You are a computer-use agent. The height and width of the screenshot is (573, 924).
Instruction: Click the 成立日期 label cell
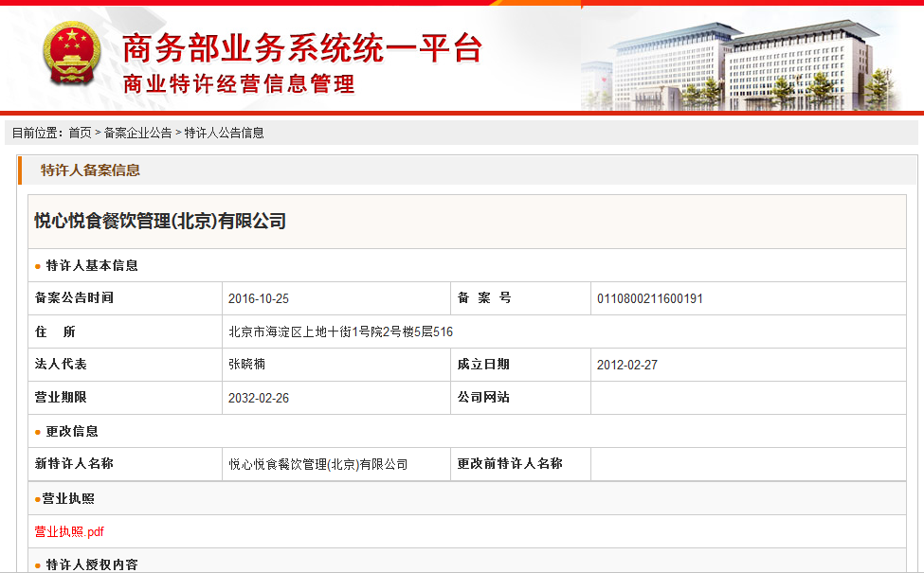click(x=520, y=365)
